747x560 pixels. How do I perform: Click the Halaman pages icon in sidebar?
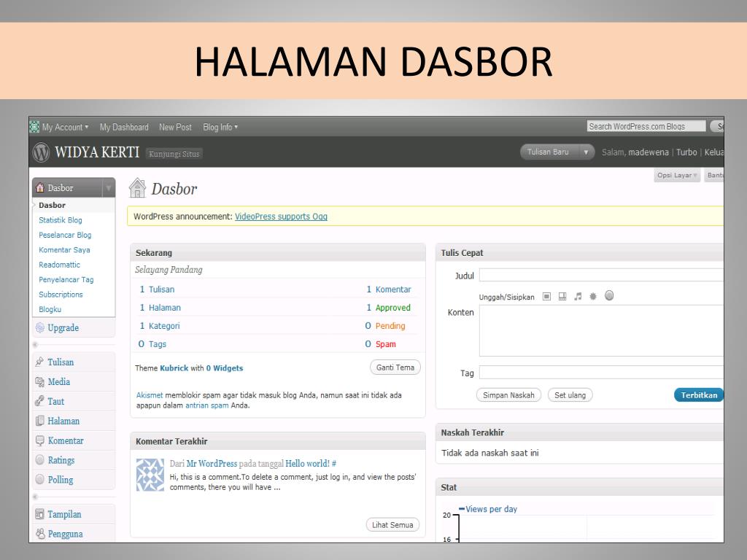40,421
